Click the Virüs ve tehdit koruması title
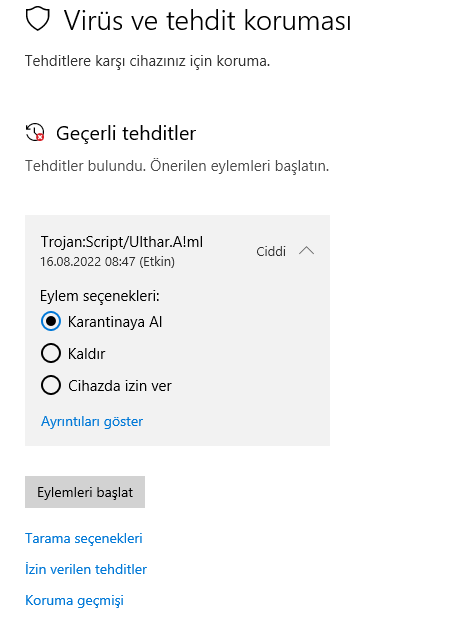 pos(207,20)
